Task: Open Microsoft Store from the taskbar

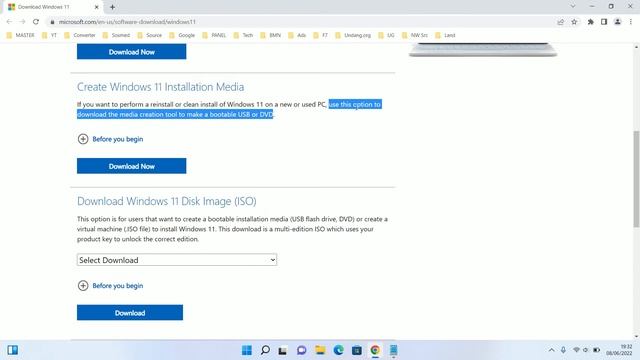Action: click(x=357, y=350)
